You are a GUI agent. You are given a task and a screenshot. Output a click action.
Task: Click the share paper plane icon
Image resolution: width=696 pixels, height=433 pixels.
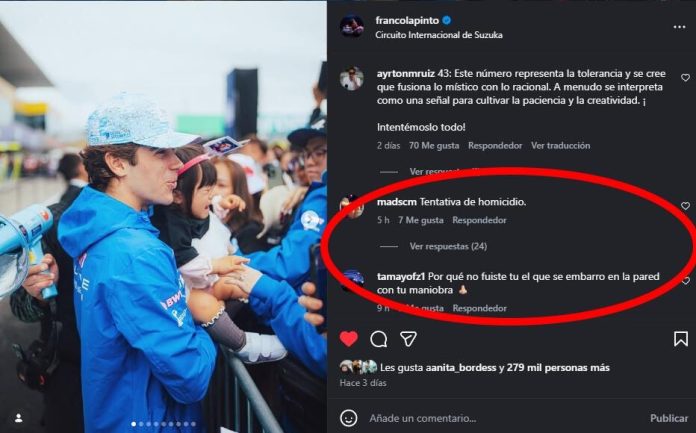[408, 339]
